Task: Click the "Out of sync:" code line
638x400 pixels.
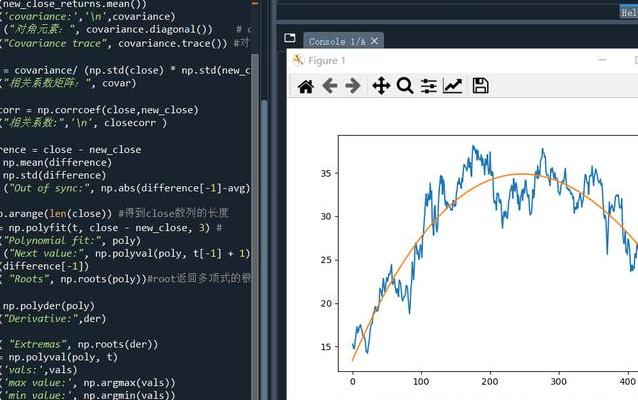Action: [x=125, y=188]
